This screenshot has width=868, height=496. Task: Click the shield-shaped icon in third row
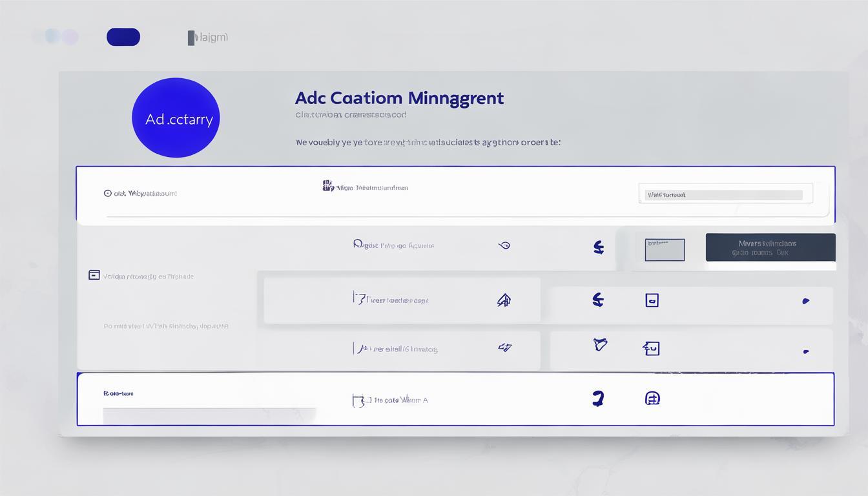[600, 344]
